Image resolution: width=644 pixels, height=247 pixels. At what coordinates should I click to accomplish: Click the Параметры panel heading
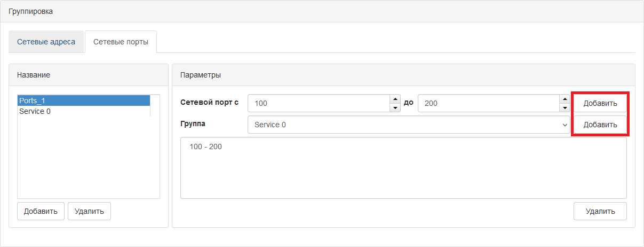(x=403, y=75)
